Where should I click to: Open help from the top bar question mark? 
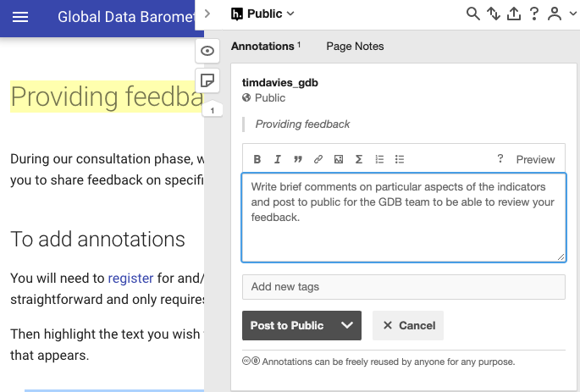click(x=533, y=14)
